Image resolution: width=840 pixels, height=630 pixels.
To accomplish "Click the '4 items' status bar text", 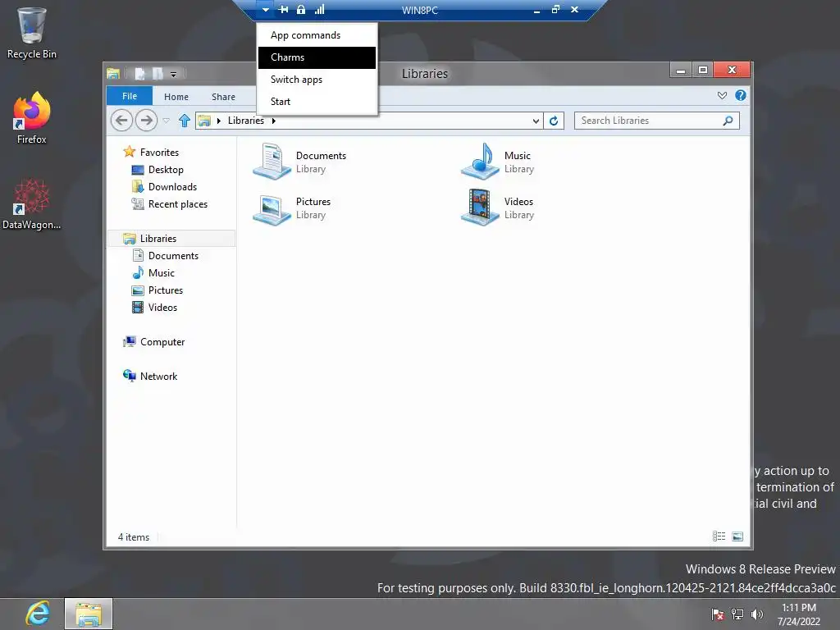I will coord(134,536).
